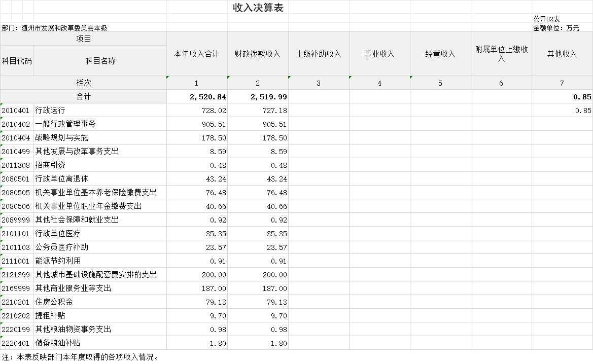Select the 科目代码 header cell
Screen dimensions: 593x364
coord(17,61)
